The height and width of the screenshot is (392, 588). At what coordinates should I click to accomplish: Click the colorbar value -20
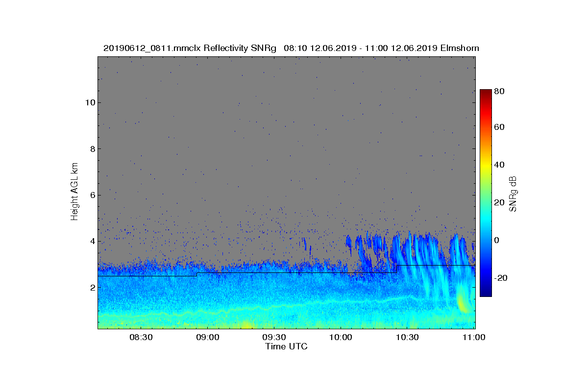coord(501,278)
